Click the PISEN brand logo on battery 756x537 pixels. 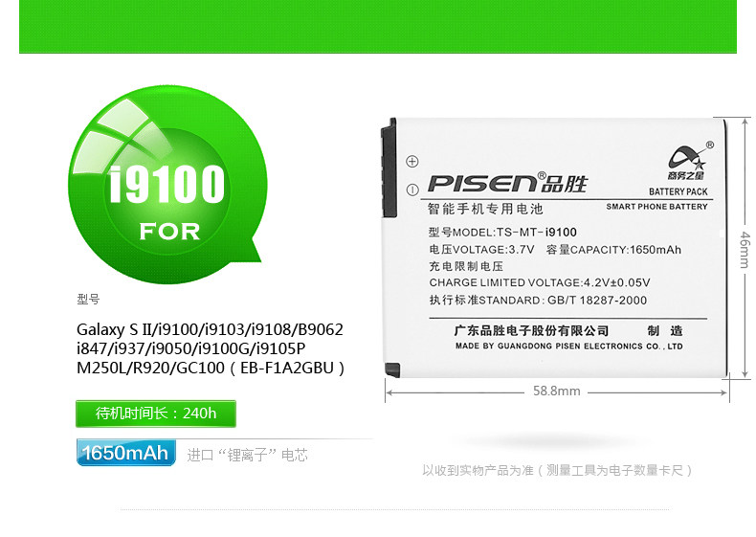click(481, 184)
